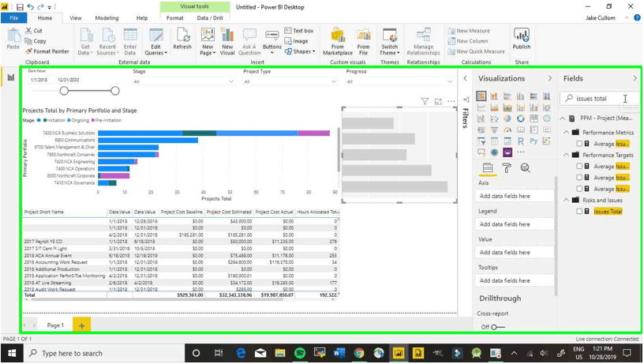Open the Format tab under Visual tools
The width and height of the screenshot is (644, 364).
(175, 18)
